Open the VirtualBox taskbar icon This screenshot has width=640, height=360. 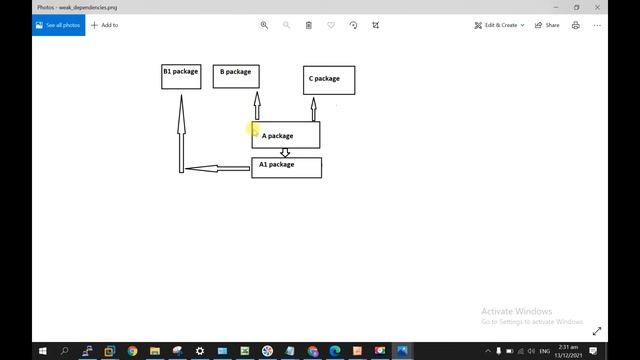[x=109, y=351]
